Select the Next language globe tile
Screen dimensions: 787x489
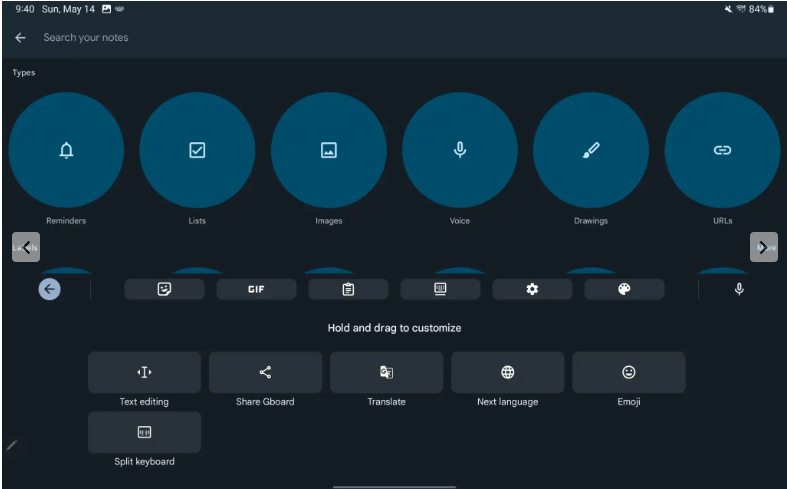[507, 372]
